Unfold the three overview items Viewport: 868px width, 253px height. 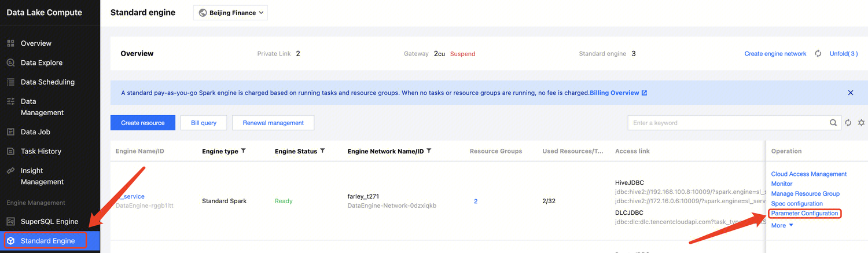click(x=844, y=54)
